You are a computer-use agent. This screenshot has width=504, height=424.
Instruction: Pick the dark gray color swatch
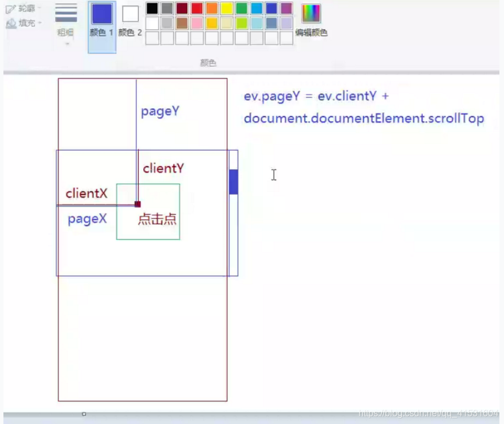(x=167, y=9)
